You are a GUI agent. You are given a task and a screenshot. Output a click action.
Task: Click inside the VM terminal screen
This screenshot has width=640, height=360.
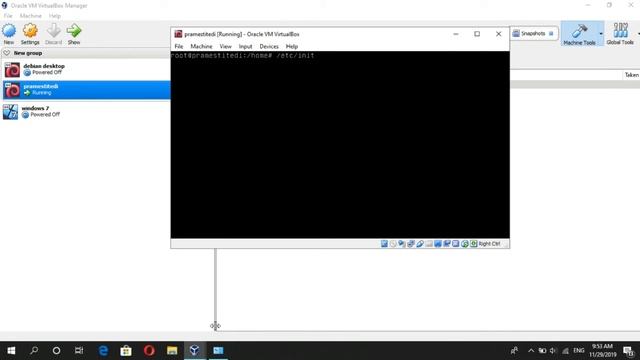pyautogui.click(x=340, y=144)
